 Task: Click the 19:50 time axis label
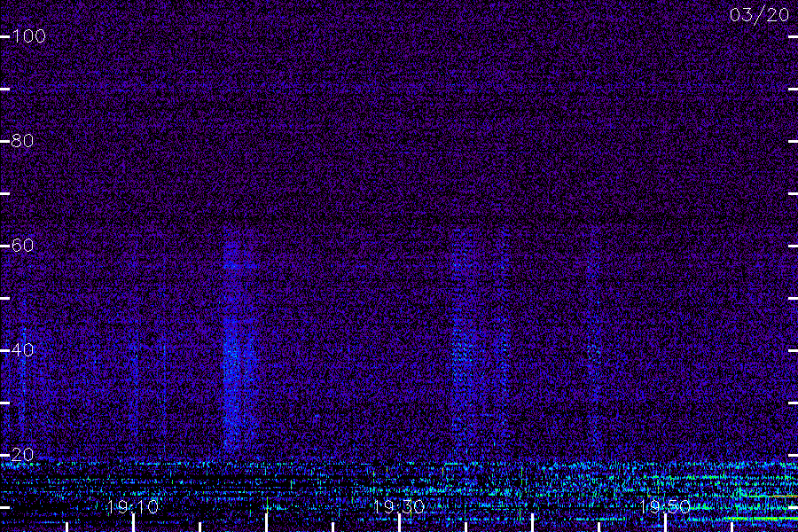coord(665,506)
